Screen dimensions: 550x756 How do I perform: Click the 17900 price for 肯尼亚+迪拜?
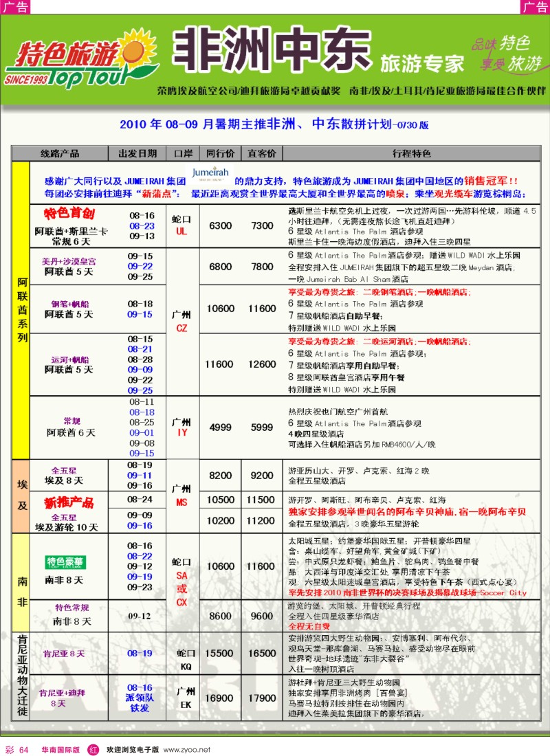(261, 698)
